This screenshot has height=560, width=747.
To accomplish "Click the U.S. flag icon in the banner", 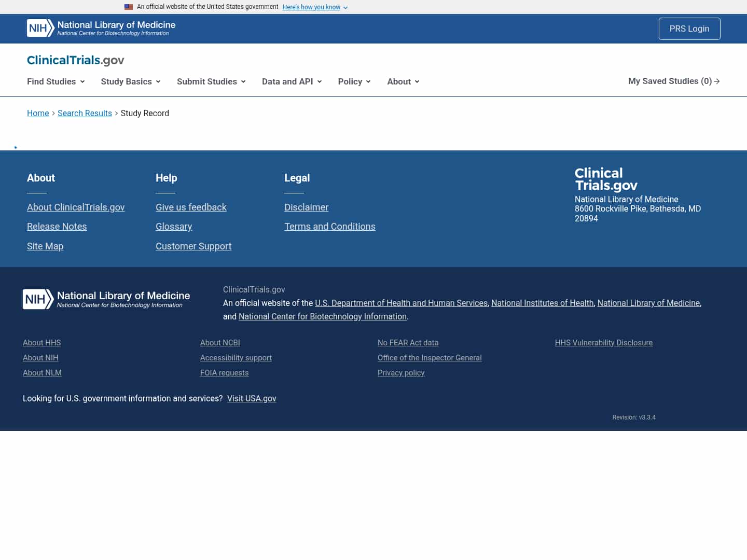I will pyautogui.click(x=129, y=7).
